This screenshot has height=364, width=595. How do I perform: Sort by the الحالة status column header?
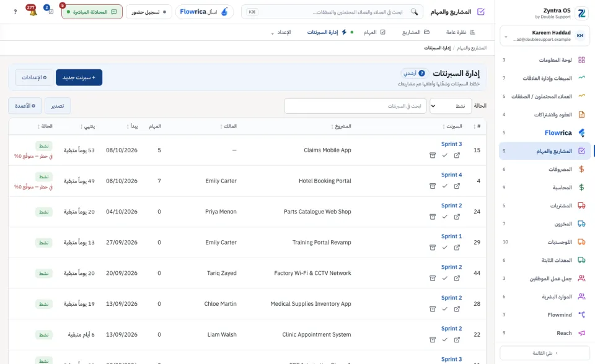(x=45, y=126)
